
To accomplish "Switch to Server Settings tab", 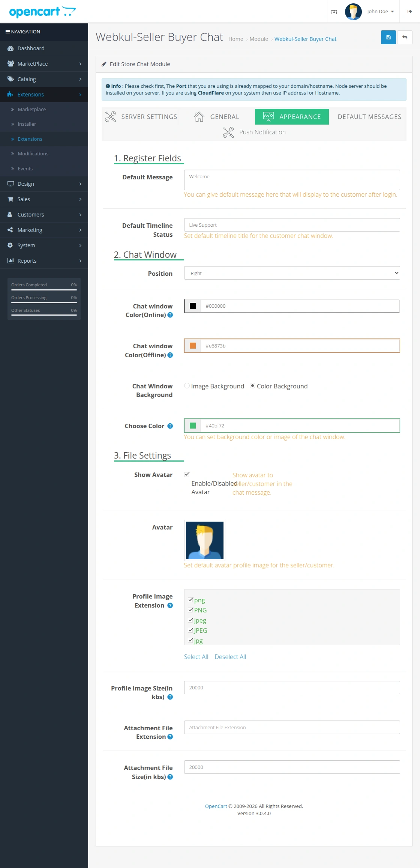I will [141, 117].
